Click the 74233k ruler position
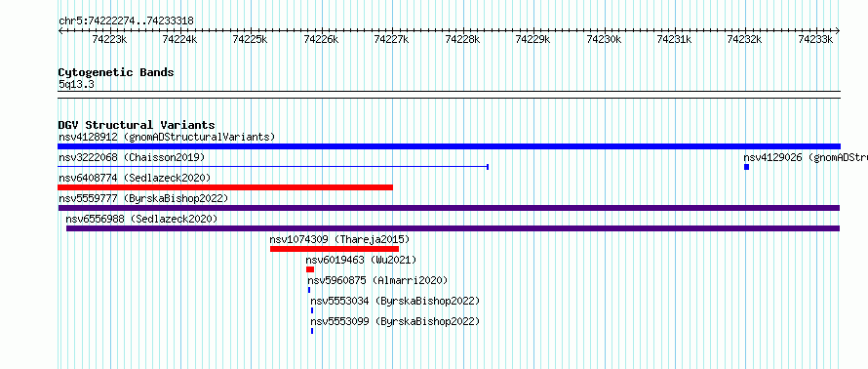 click(816, 39)
